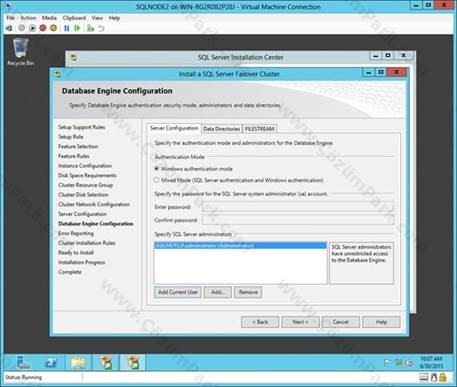The image size is (457, 387).
Task: Click the Setup Role step
Action: point(71,137)
